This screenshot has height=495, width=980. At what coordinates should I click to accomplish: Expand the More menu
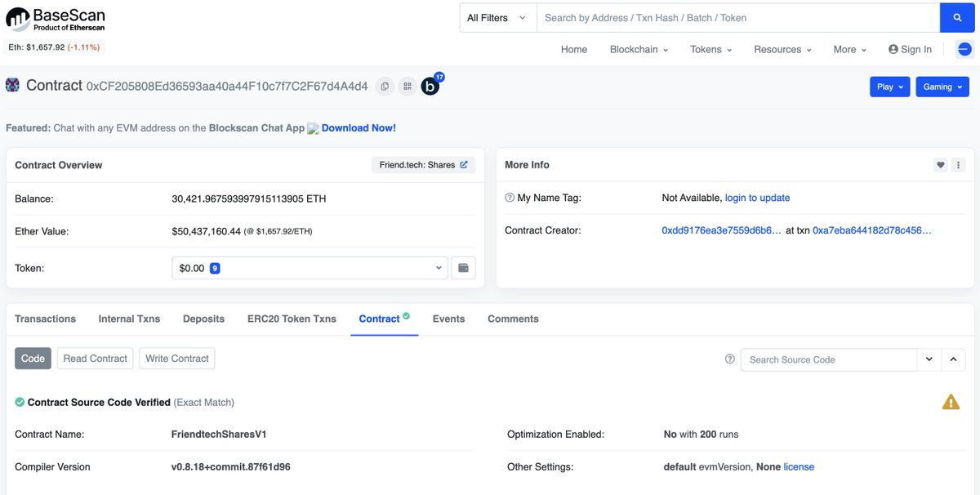pyautogui.click(x=849, y=49)
